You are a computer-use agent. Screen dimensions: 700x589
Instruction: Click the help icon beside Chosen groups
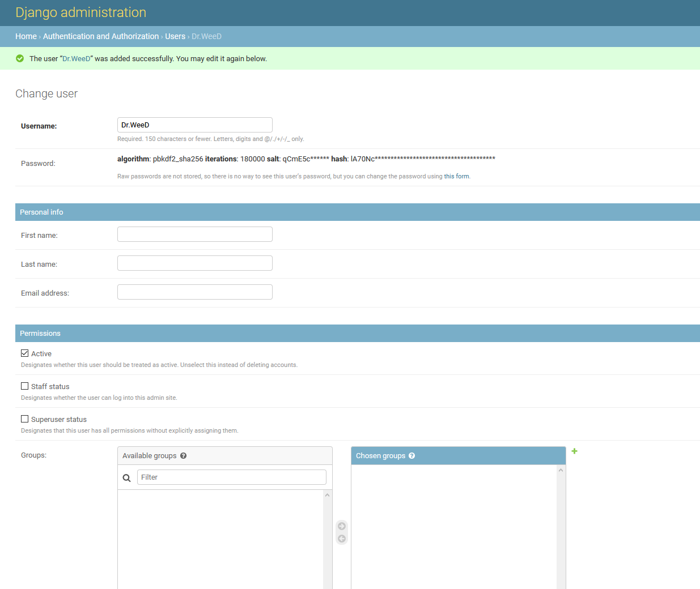(412, 456)
